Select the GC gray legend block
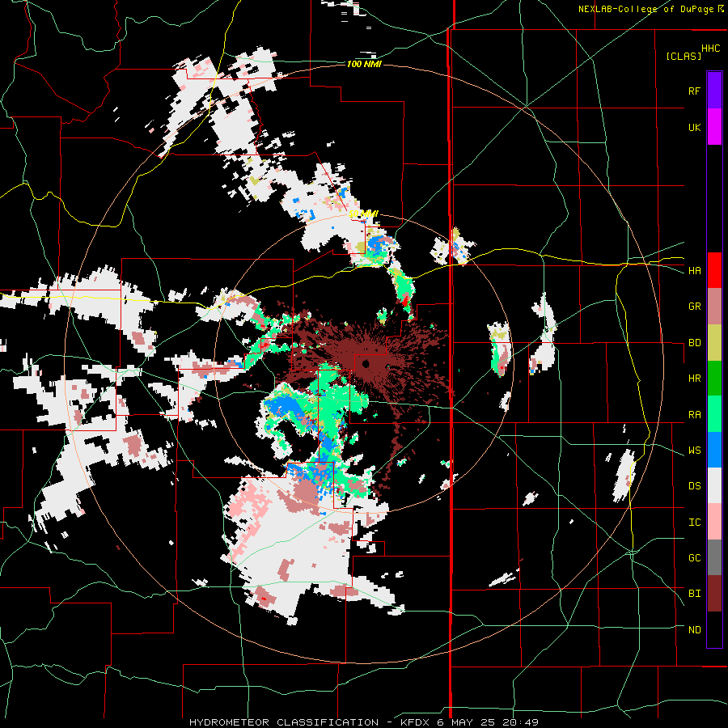This screenshot has width=728, height=728. point(714,557)
